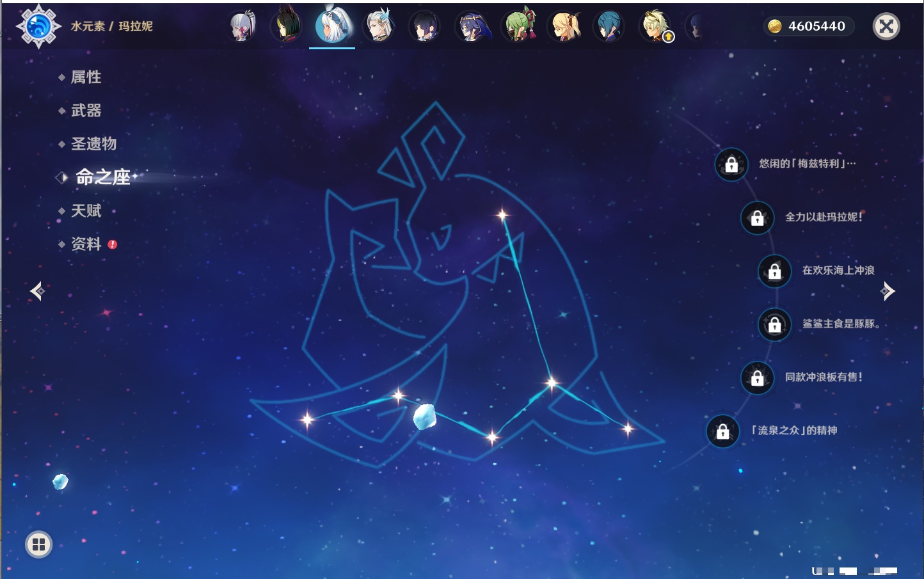Click the Mora amount 4605440
This screenshot has width=924, height=579.
(816, 26)
